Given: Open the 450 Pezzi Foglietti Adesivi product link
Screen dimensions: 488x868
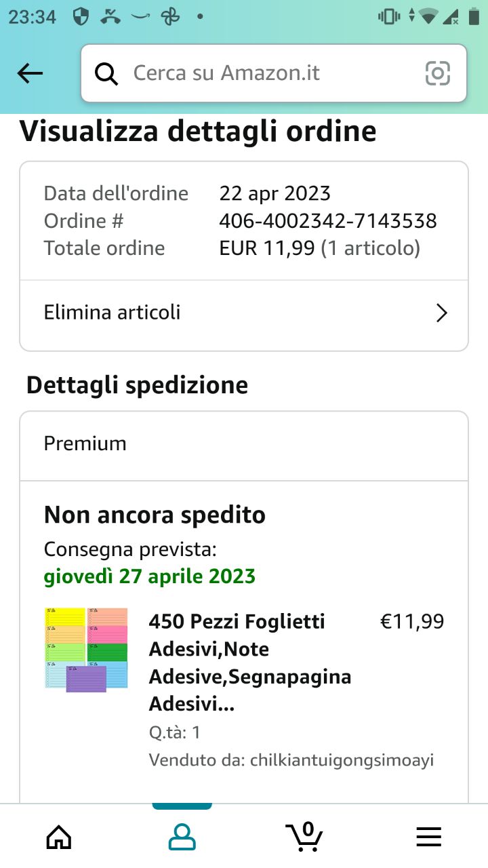Looking at the screenshot, I should pyautogui.click(x=250, y=663).
